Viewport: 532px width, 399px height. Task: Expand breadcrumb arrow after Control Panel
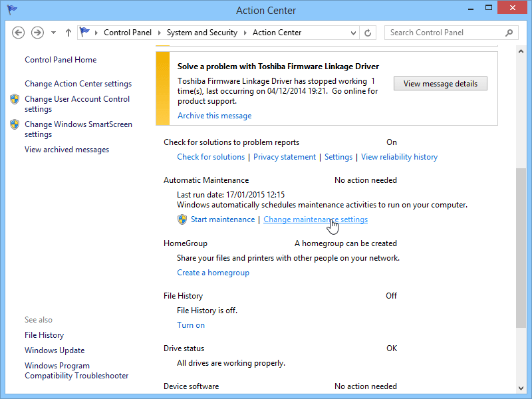point(160,33)
